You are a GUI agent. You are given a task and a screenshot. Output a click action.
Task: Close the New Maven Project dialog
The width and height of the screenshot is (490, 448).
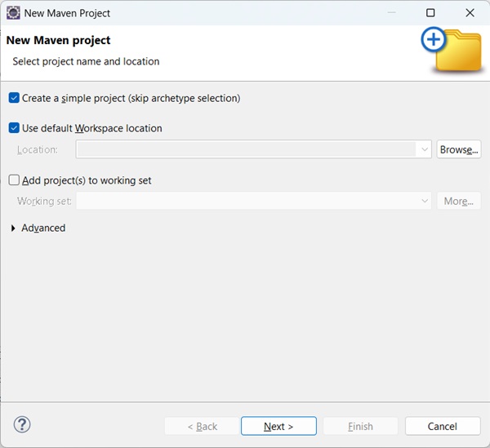[470, 13]
